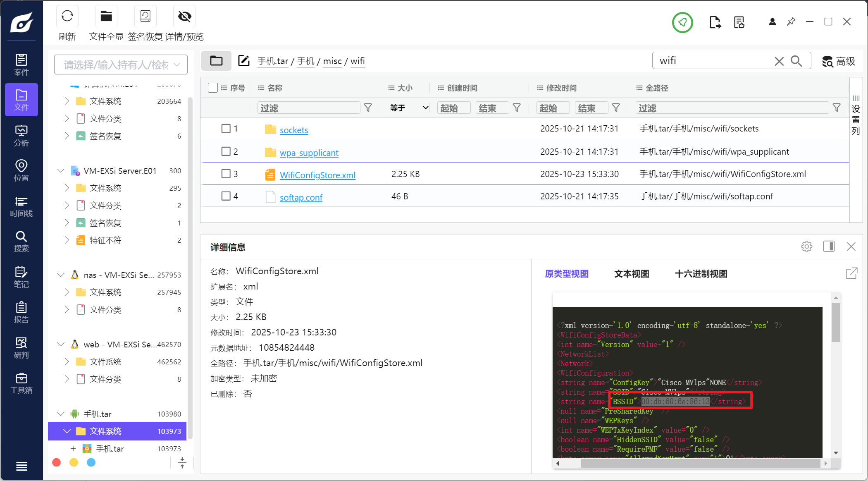Click the detail panel settings gear
Image resolution: width=868 pixels, height=481 pixels.
coord(806,247)
